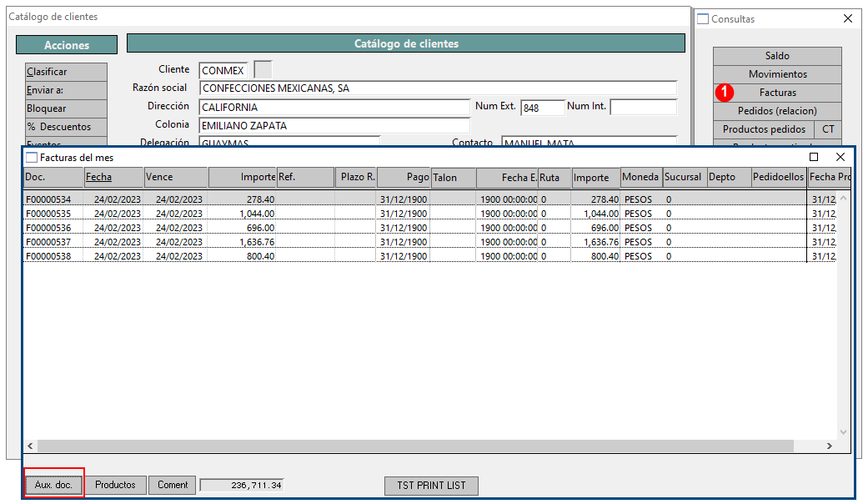This screenshot has height=504, width=868.
Task: Close the Consultas window
Action: [847, 19]
